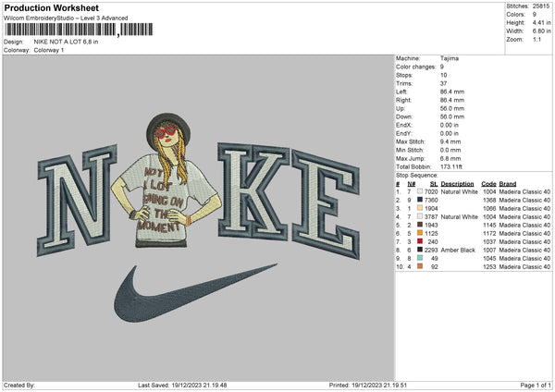Select thread code '1253' in row 10
Screen dimensions: 555x392
pos(489,267)
